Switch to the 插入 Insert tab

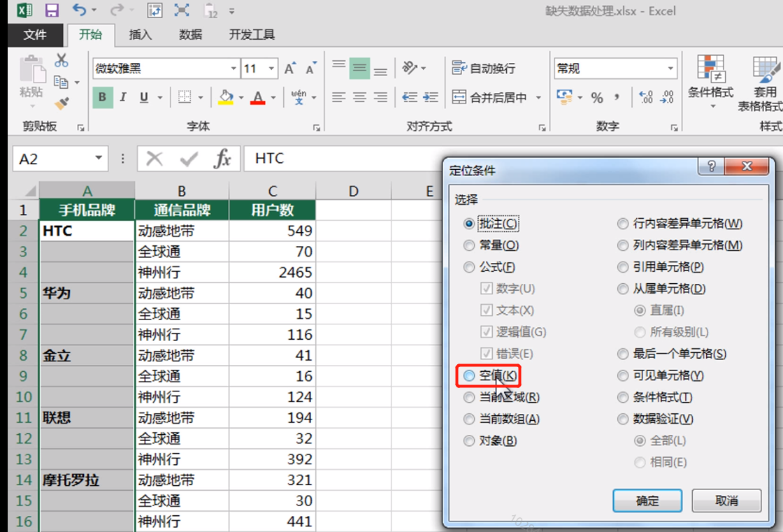(141, 34)
